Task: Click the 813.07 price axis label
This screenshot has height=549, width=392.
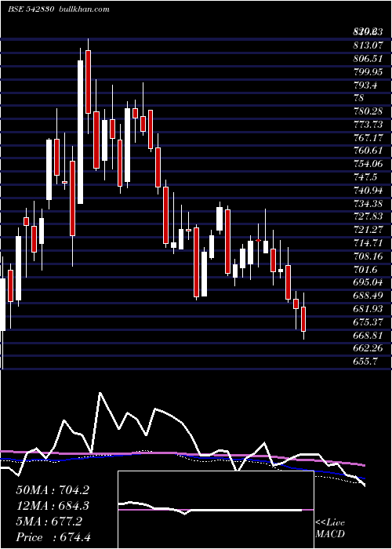Action: pos(368,45)
